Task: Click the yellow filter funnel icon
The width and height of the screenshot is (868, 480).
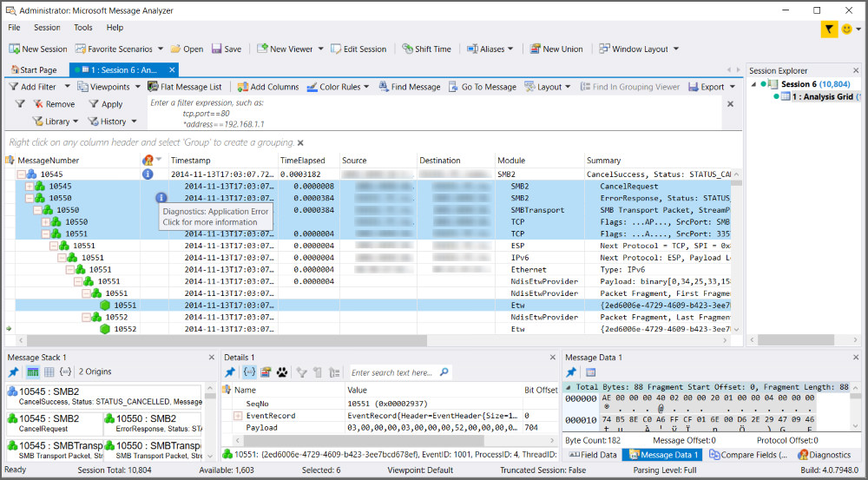Action: (829, 30)
